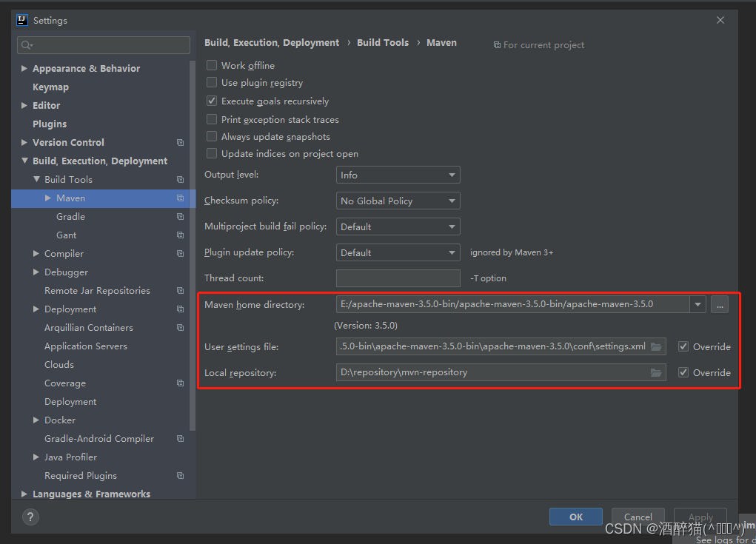
Task: Click folder icon in Local repository field
Action: (x=656, y=372)
